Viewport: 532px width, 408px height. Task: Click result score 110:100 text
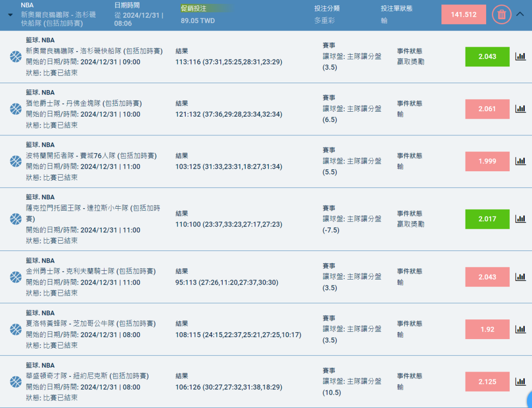(x=229, y=224)
